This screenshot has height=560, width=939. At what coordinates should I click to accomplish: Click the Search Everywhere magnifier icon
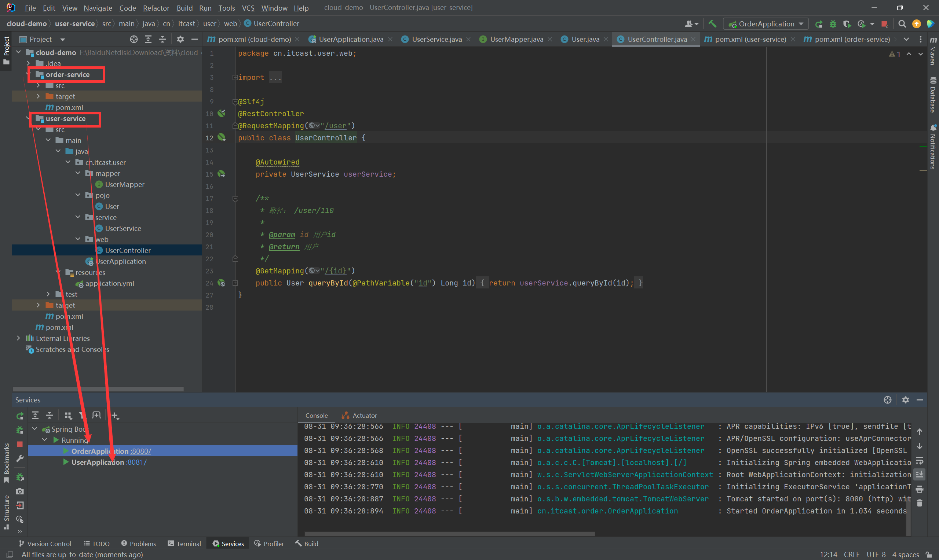pyautogui.click(x=902, y=24)
